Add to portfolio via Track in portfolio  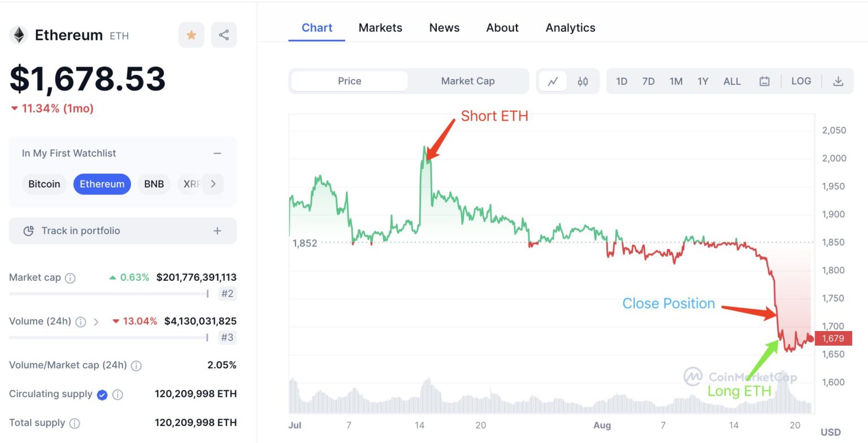[123, 231]
